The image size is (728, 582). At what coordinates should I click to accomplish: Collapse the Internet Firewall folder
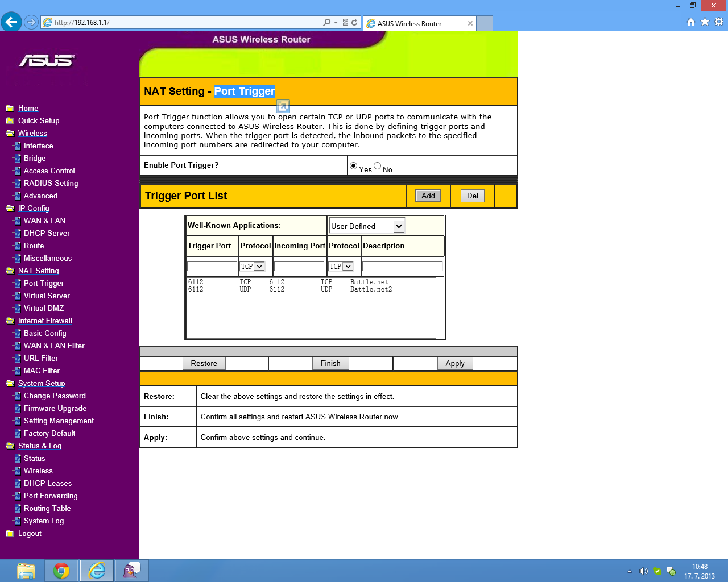coord(10,321)
